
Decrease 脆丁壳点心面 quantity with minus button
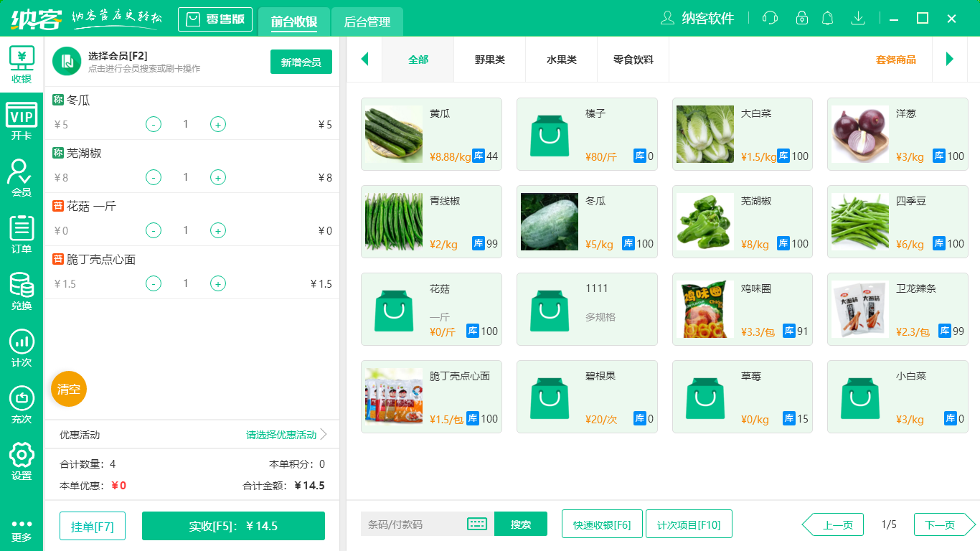[154, 283]
